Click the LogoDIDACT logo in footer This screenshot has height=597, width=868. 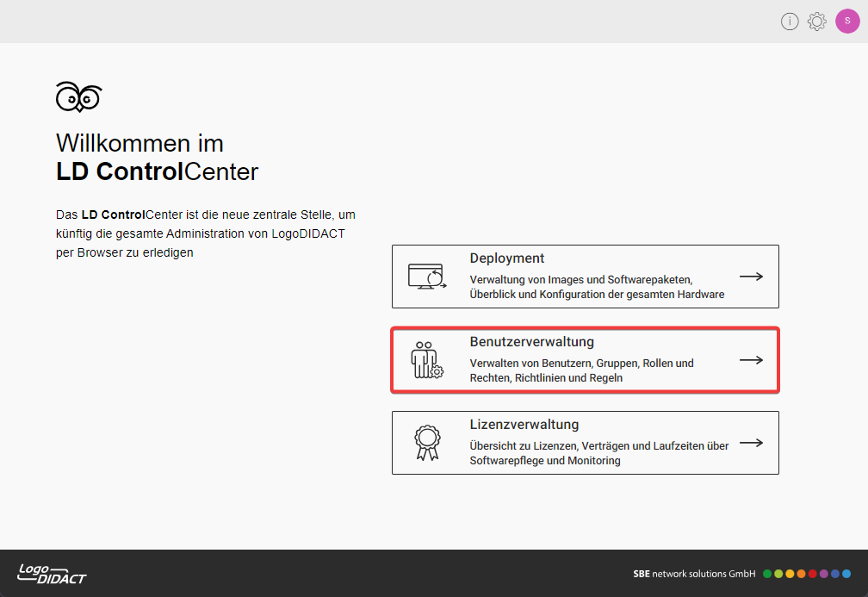52,574
